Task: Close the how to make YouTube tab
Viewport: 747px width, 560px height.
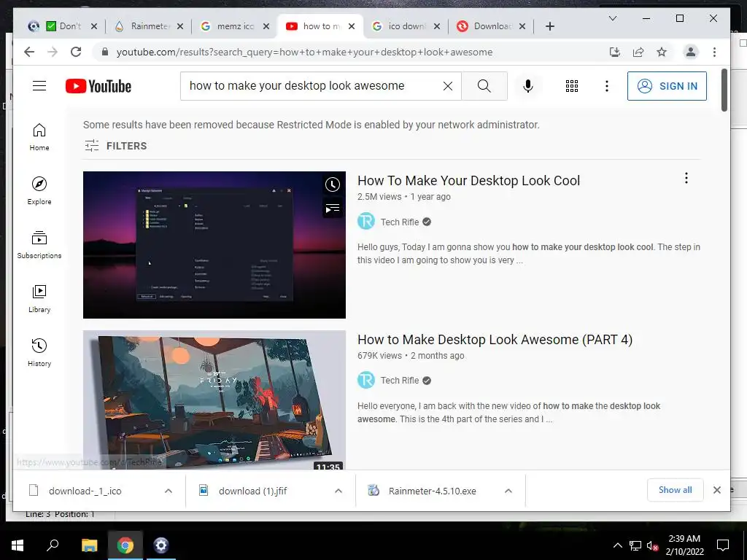Action: 352,26
